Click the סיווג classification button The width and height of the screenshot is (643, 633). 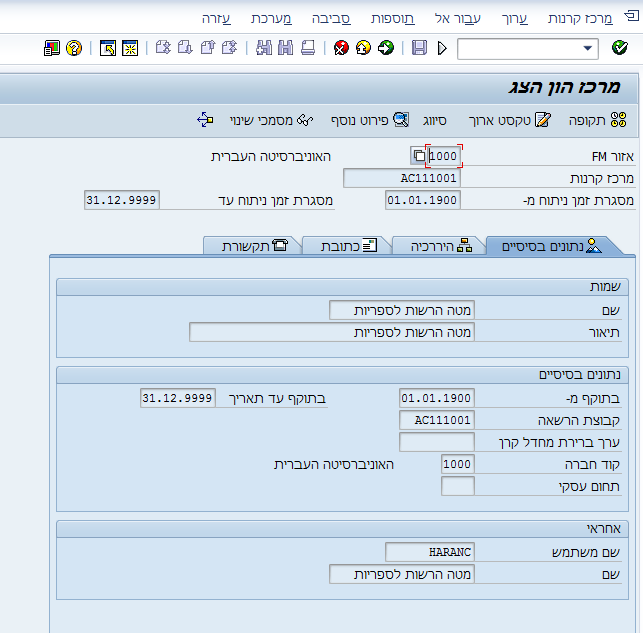435,121
